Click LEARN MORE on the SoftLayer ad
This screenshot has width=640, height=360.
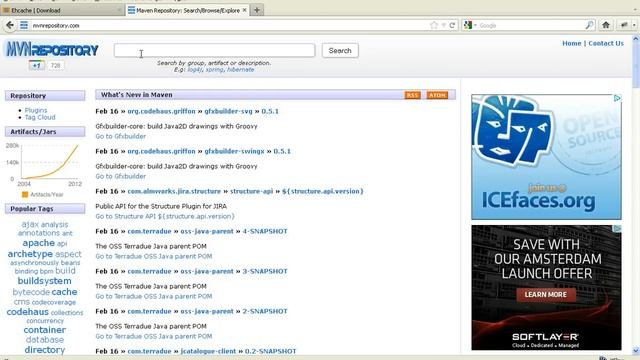[x=546, y=294]
